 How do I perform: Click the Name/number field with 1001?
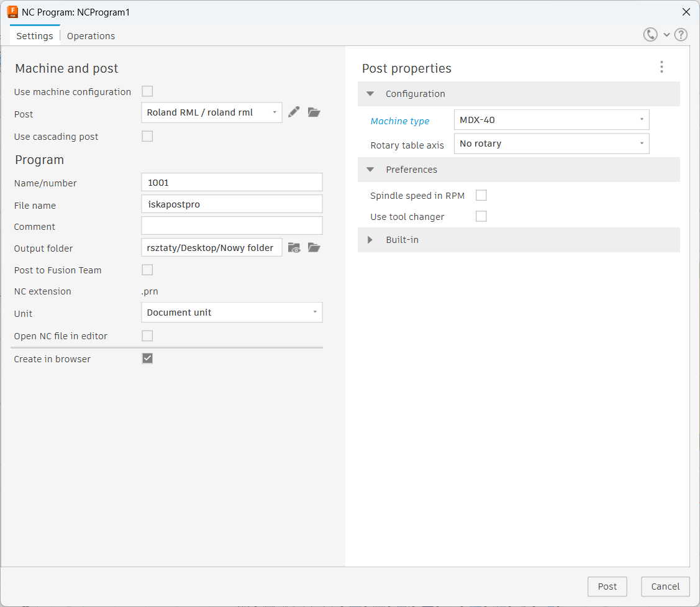(x=232, y=182)
